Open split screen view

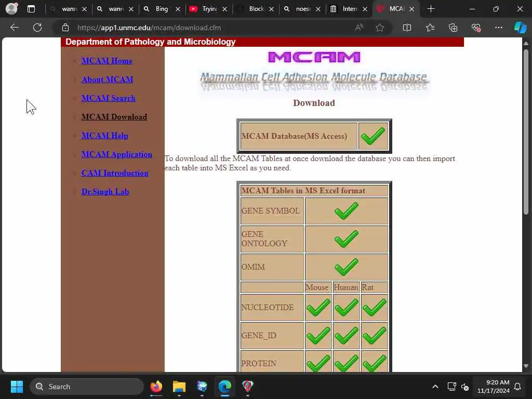407,28
